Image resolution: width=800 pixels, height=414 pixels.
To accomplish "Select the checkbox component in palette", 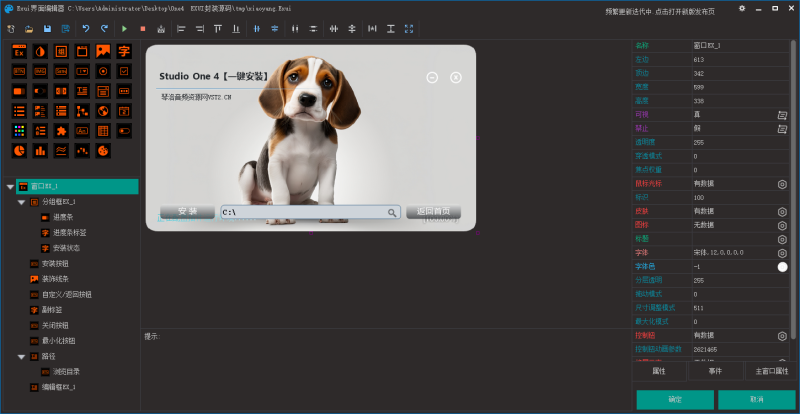I will tap(124, 71).
